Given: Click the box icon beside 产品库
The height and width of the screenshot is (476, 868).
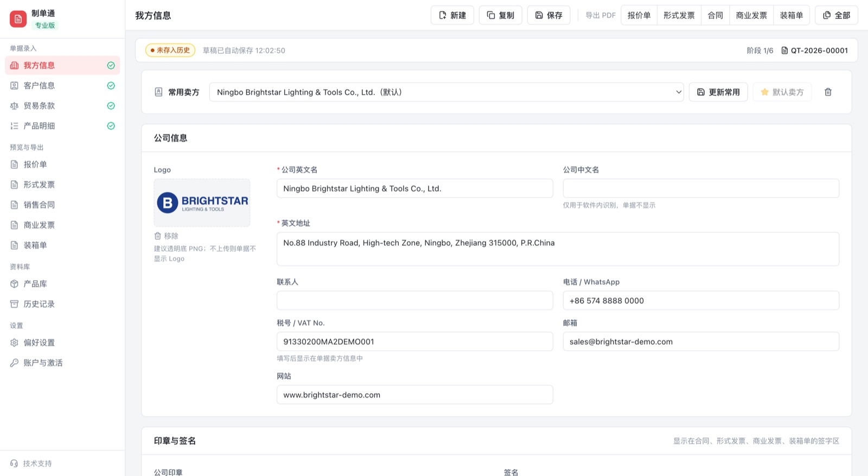Looking at the screenshot, I should pos(14,284).
